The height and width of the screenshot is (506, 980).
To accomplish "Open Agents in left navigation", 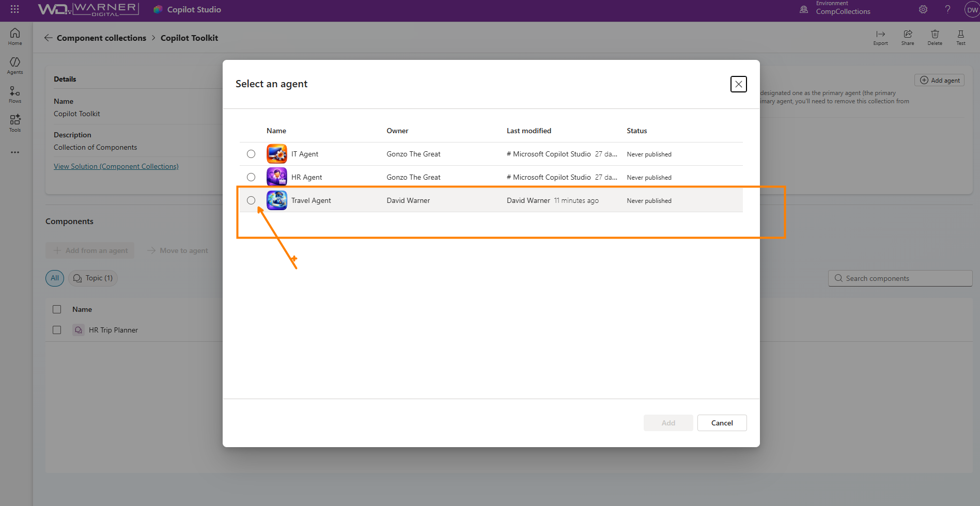I will pyautogui.click(x=15, y=65).
